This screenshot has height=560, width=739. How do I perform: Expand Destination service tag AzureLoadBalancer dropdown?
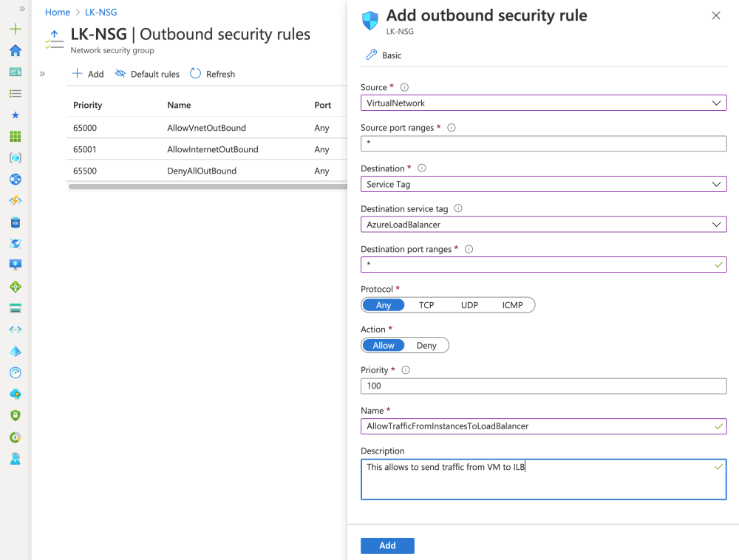point(543,225)
